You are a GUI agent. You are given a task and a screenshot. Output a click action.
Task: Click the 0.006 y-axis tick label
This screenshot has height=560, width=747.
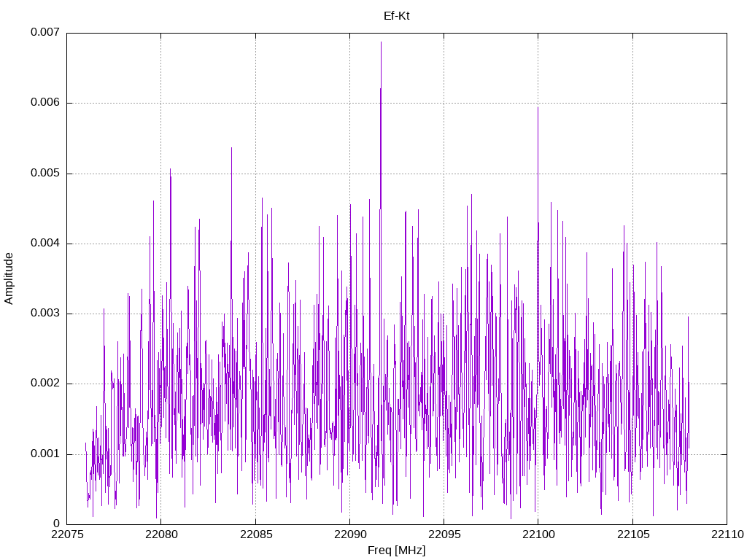point(44,103)
